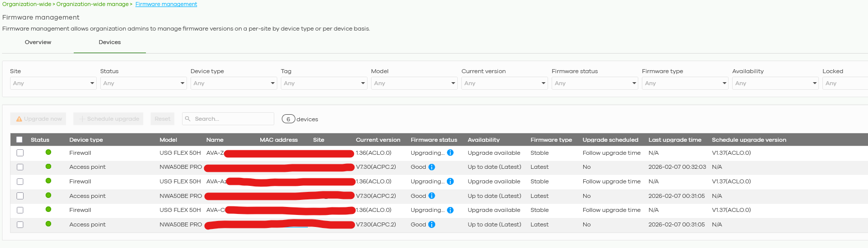Click info icon in AVA-C firewall row
The height and width of the screenshot is (248, 868).
tap(450, 210)
